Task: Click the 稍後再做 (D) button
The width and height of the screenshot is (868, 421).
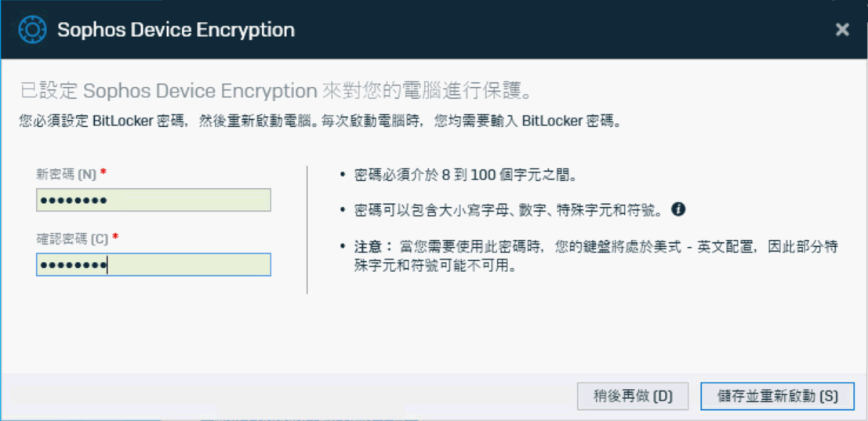Action: (x=633, y=396)
